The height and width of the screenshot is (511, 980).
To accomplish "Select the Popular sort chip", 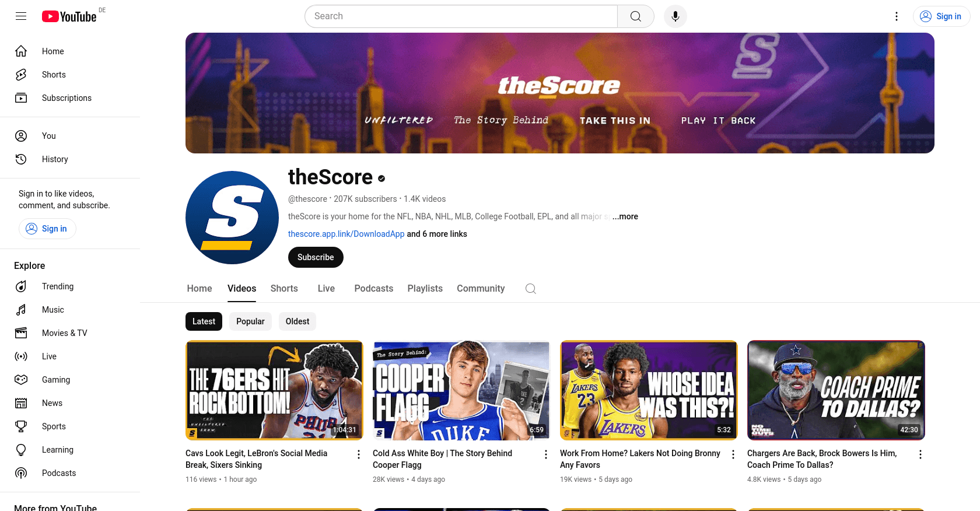I will 250,321.
